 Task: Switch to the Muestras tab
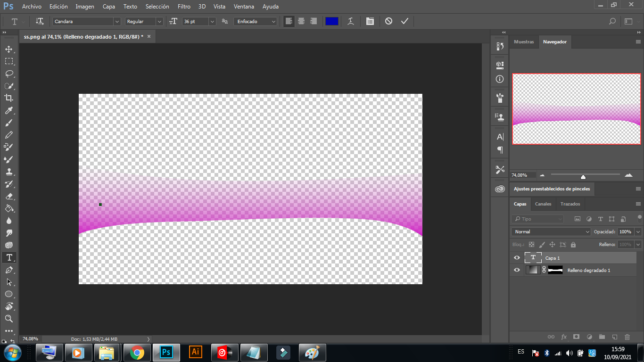(x=524, y=42)
